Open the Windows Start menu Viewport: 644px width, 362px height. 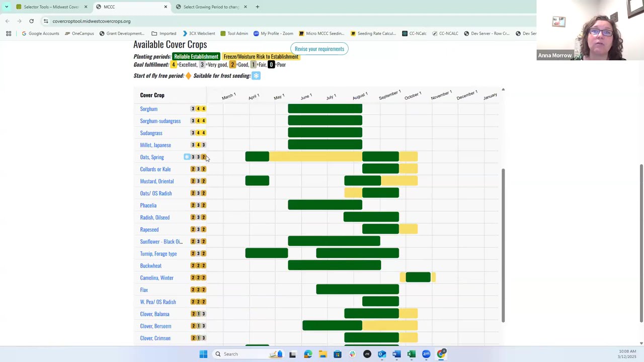coord(203,354)
